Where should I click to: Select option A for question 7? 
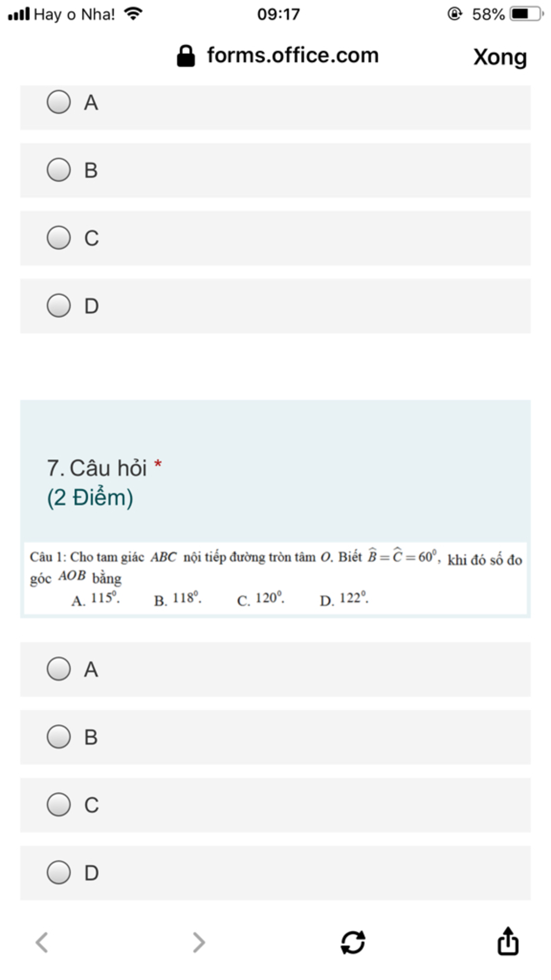(275, 669)
